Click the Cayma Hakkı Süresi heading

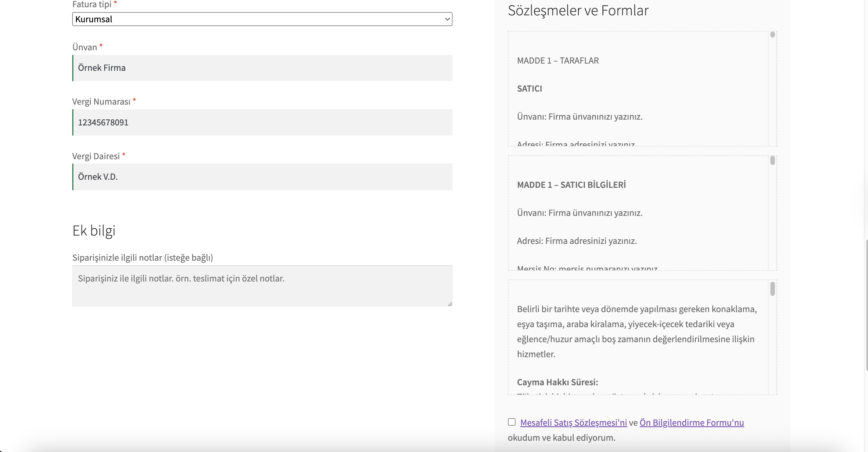point(557,382)
